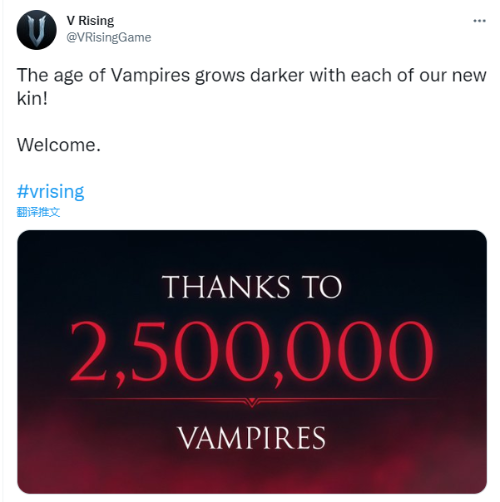
Task: Click the word "kin!" in tweet
Action: [x=32, y=99]
